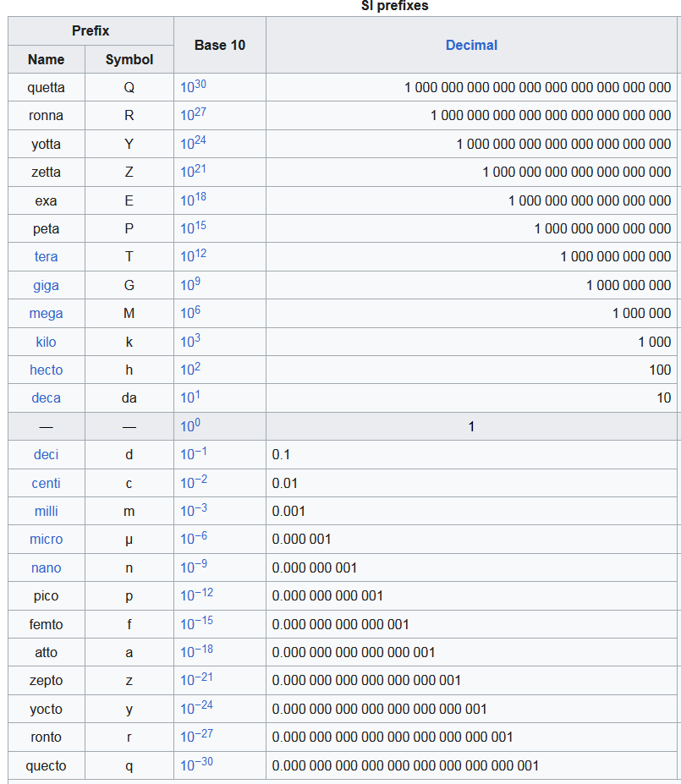Click the 10^15 link in peta row
The width and height of the screenshot is (681, 784).
point(193,228)
